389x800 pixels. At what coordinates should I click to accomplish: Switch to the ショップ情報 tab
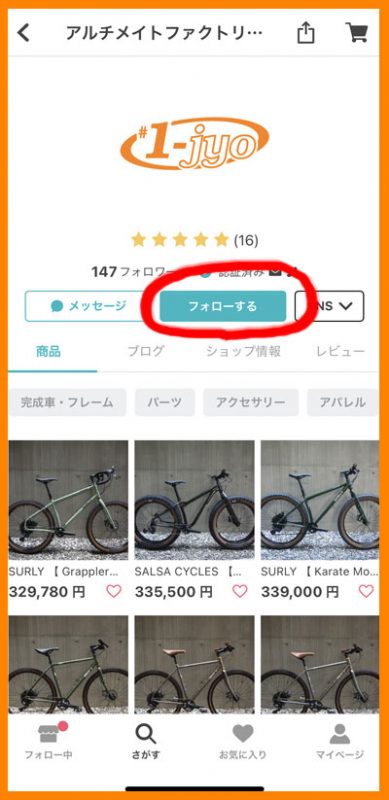tap(243, 351)
